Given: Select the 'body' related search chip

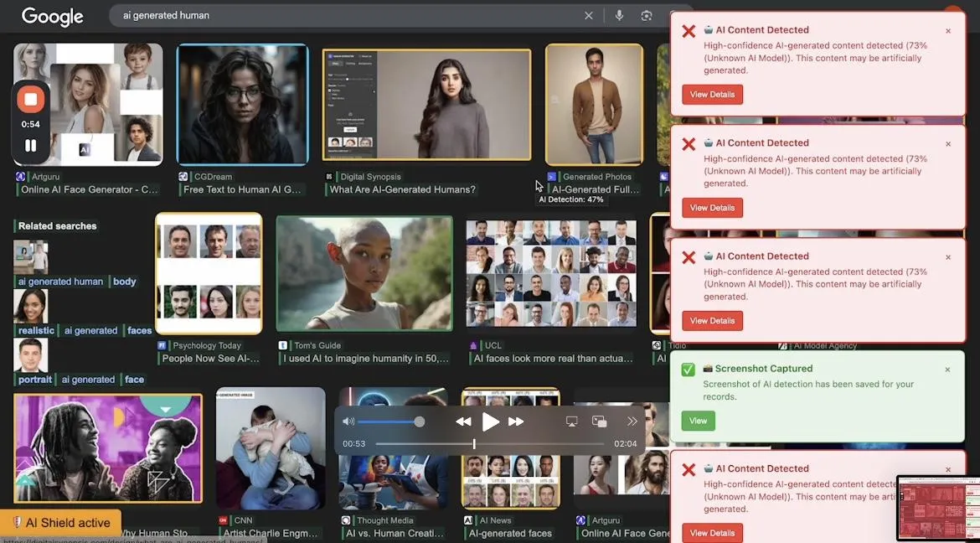Looking at the screenshot, I should tap(124, 282).
